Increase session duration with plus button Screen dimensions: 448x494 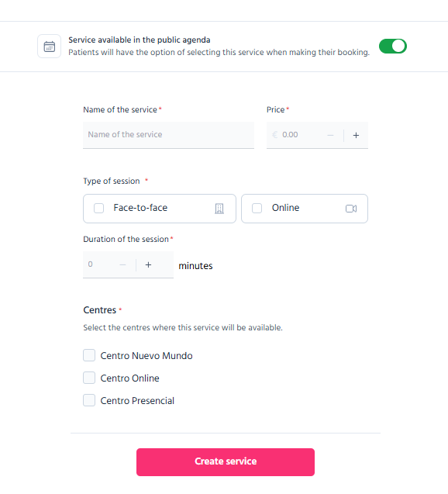tap(148, 265)
